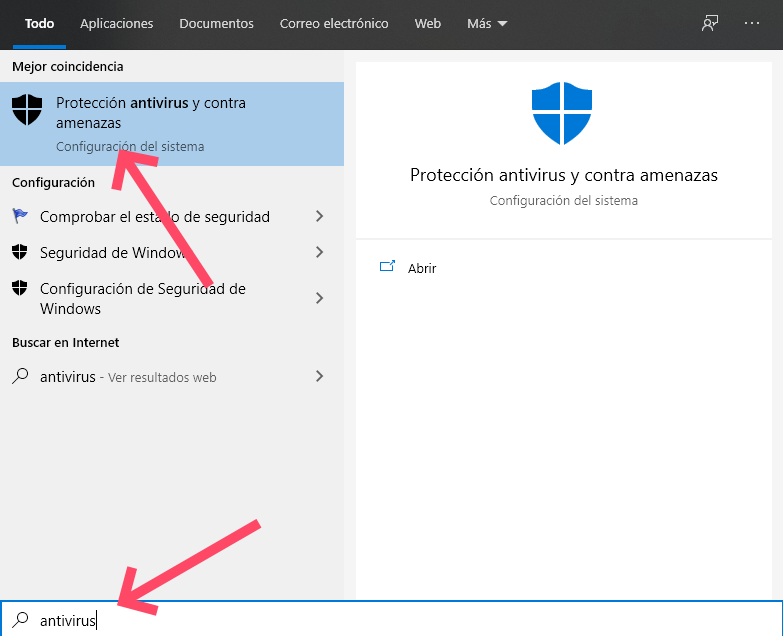Screen dimensions: 783x636
Task: Select the Correo electrónico tab
Action: pos(334,23)
